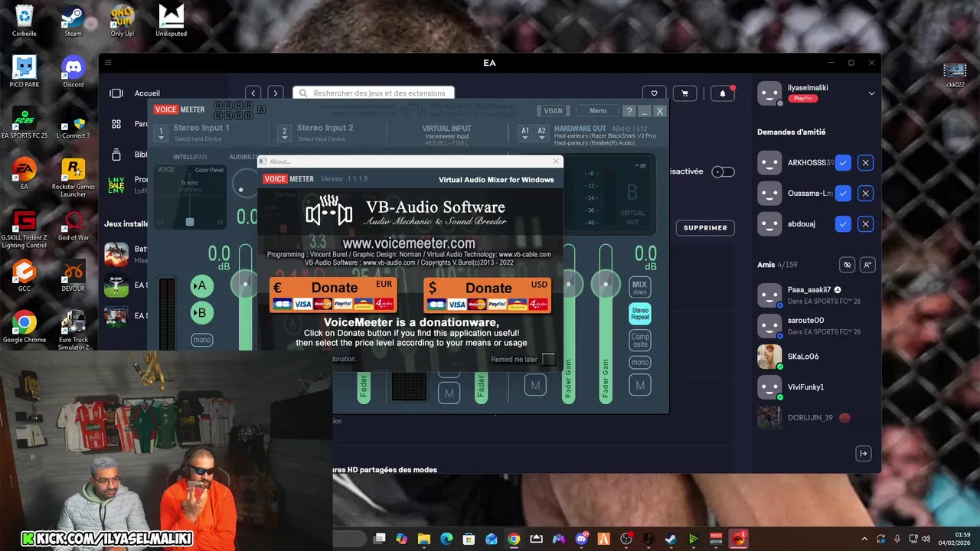Open DEVOUR desktop shortcut
980x551 pixels.
click(x=73, y=275)
